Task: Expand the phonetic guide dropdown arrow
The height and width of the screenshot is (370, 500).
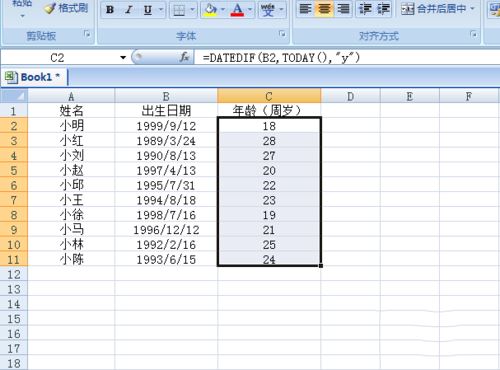Action: click(x=282, y=10)
